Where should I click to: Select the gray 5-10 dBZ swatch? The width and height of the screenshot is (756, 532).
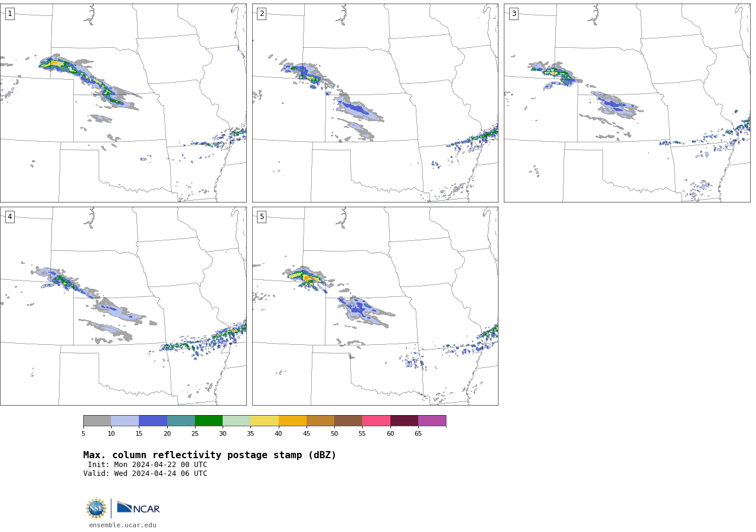coord(97,420)
